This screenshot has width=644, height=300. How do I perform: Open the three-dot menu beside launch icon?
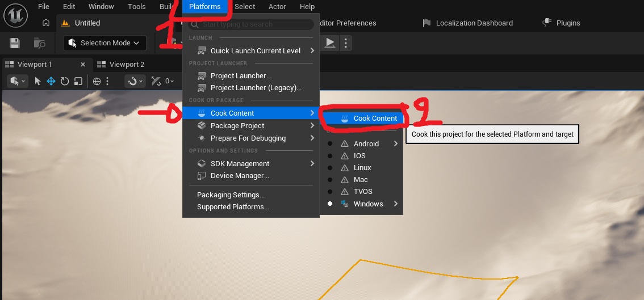(x=346, y=43)
